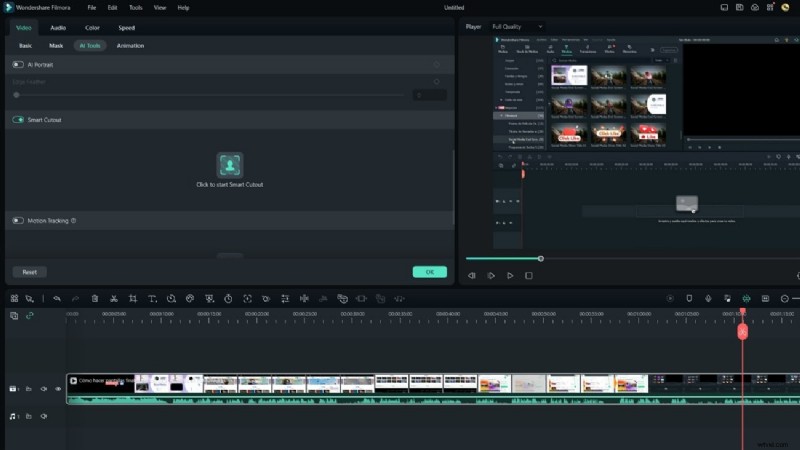
Task: Click the render preview play-circle icon
Action: point(670,298)
